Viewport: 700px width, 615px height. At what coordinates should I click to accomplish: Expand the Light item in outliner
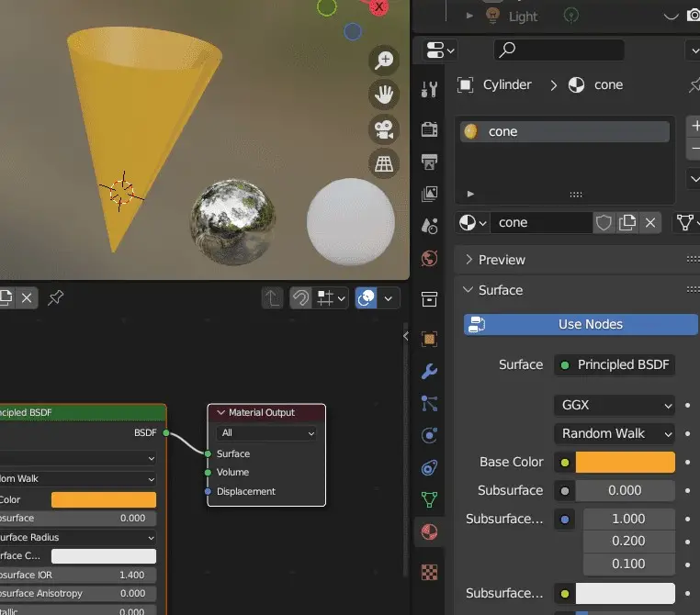[x=469, y=16]
